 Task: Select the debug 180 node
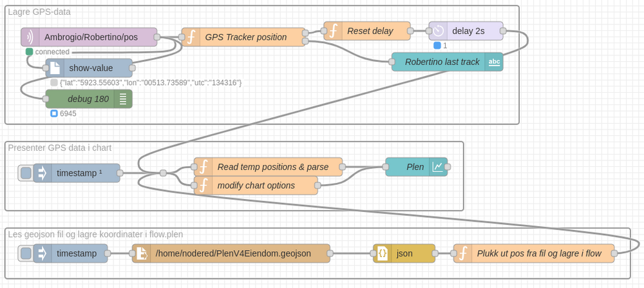[x=89, y=99]
